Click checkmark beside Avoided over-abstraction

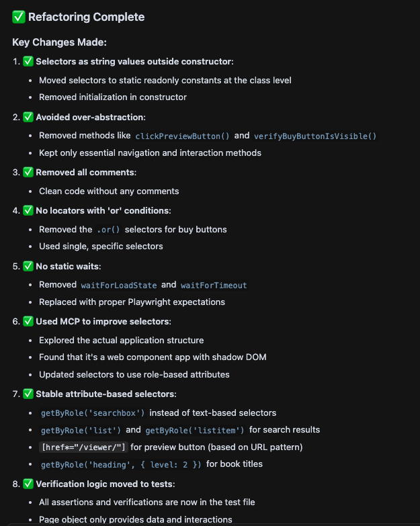click(28, 117)
